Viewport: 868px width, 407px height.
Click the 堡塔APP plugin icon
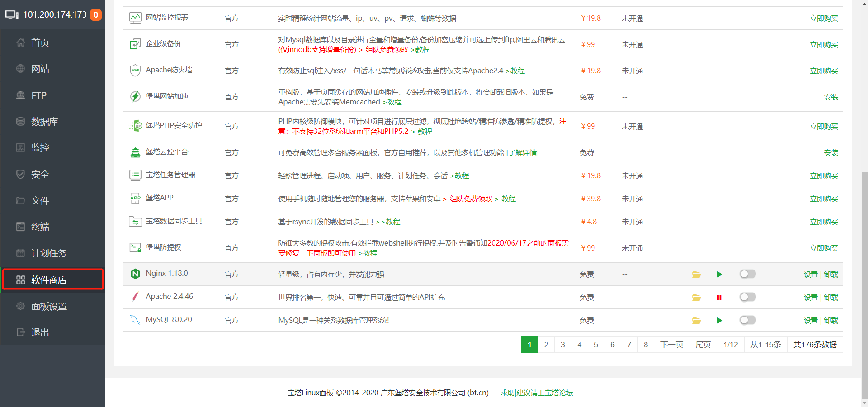tap(135, 199)
